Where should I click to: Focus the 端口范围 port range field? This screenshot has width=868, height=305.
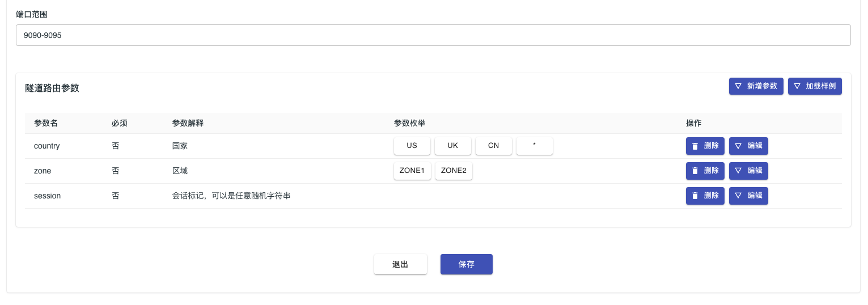tap(433, 35)
